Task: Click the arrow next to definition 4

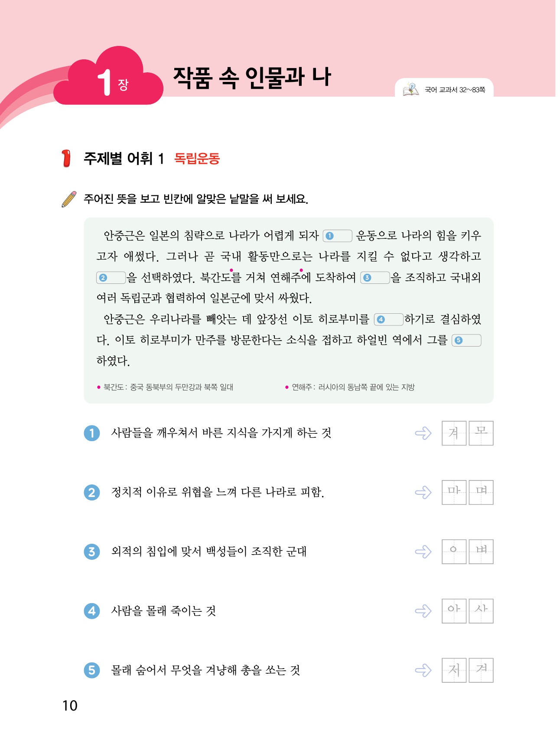Action: (x=423, y=611)
